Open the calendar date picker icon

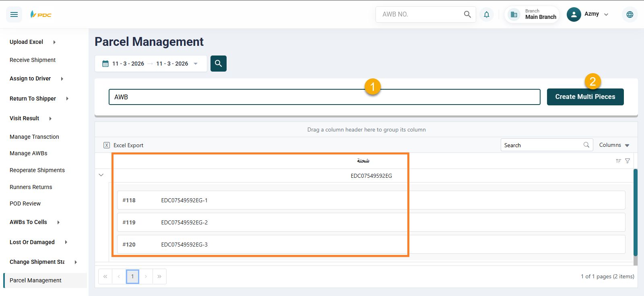coord(105,64)
